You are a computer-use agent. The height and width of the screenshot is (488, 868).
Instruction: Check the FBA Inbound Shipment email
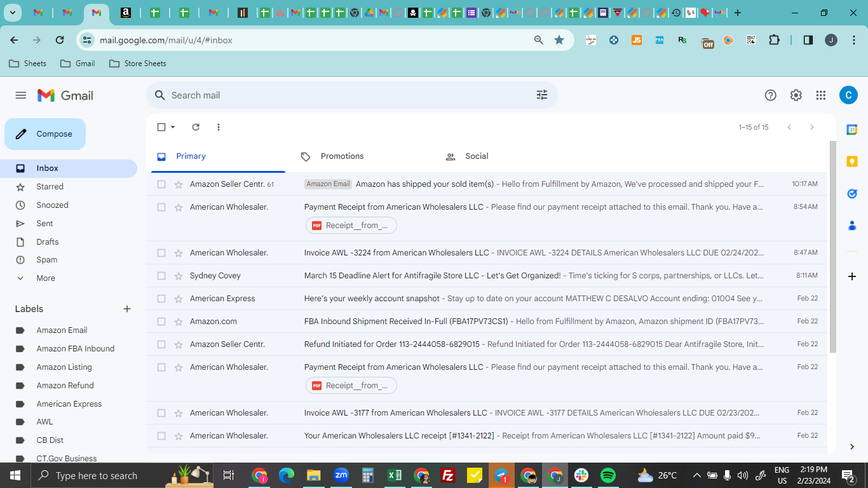pos(161,322)
